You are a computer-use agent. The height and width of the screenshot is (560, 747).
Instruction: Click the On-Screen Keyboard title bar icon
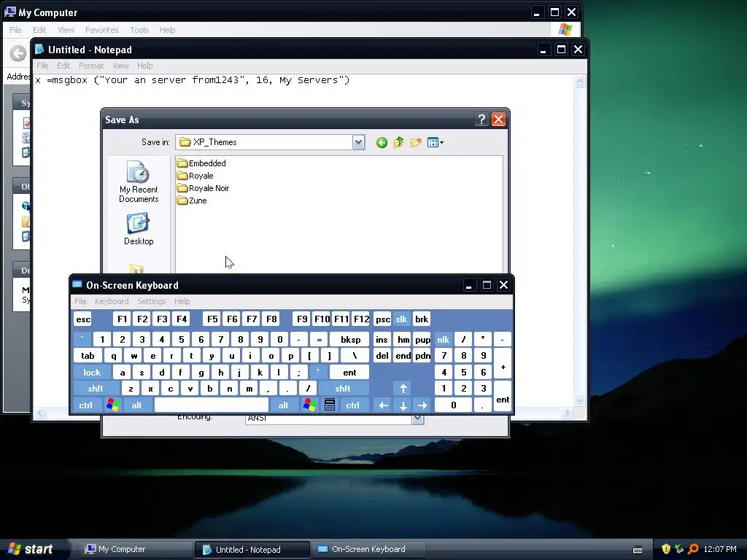[x=77, y=285]
